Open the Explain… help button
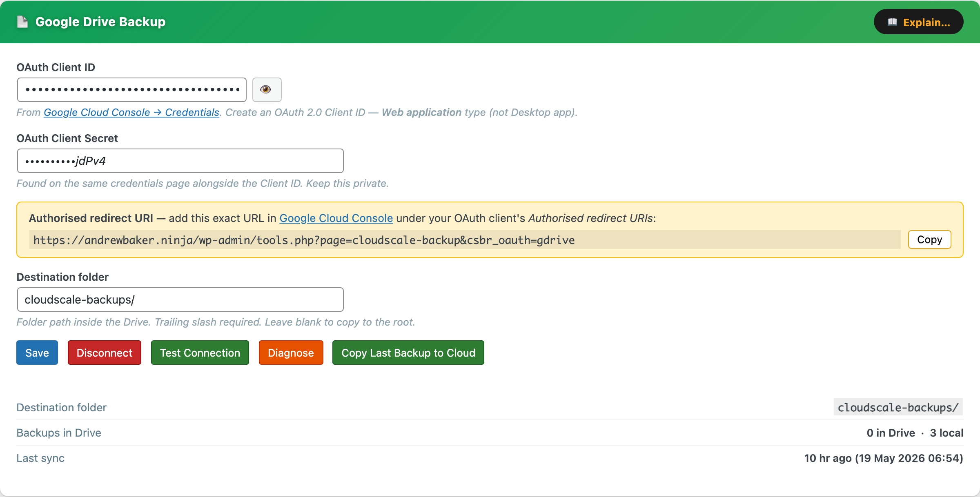This screenshot has height=497, width=980. pyautogui.click(x=918, y=22)
